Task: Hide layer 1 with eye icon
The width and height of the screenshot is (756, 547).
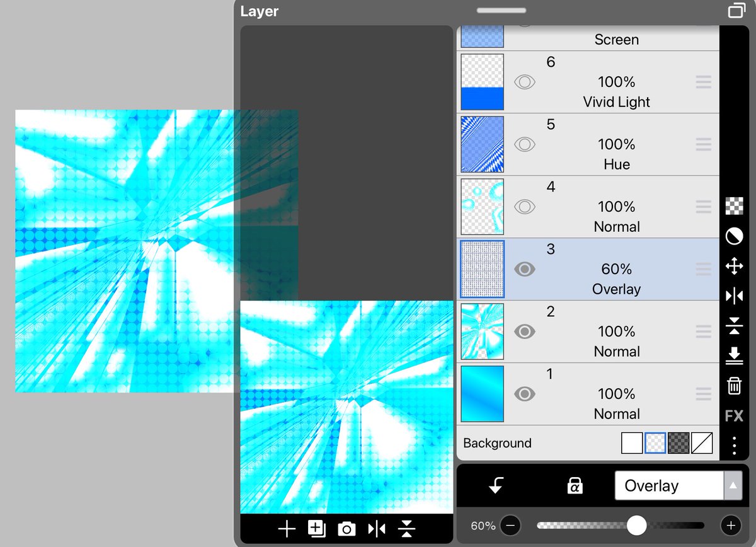Action: 525,394
